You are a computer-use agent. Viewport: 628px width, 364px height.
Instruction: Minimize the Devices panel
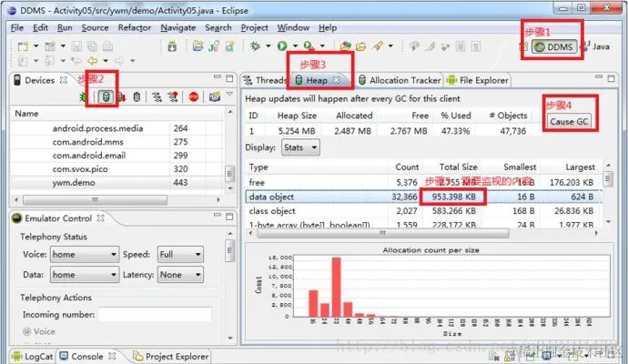pos(218,77)
